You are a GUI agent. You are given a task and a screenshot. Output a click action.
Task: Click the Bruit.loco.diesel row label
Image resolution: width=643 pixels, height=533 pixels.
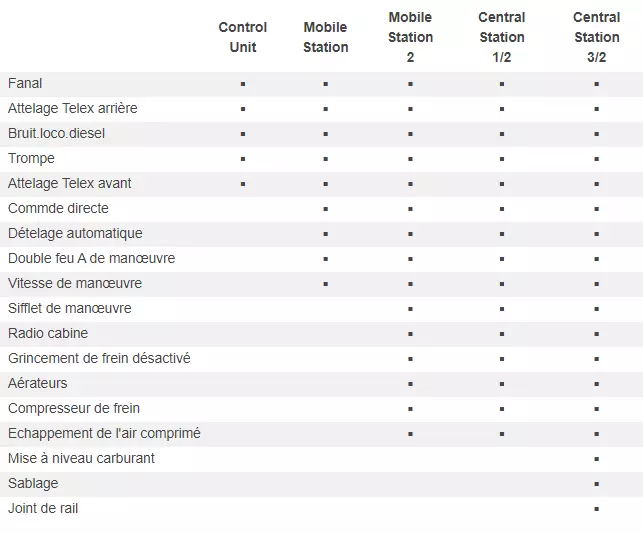[57, 134]
